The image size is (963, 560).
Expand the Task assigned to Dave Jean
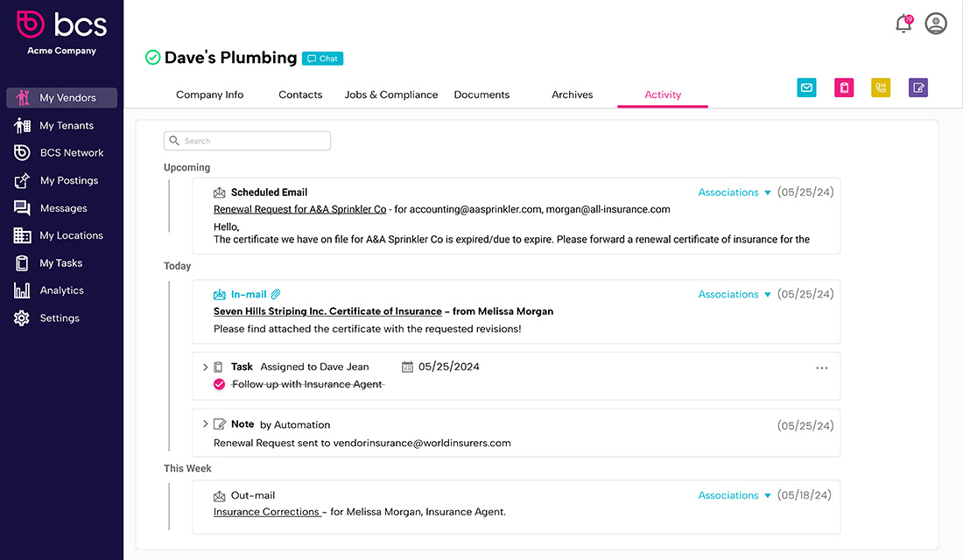(205, 367)
